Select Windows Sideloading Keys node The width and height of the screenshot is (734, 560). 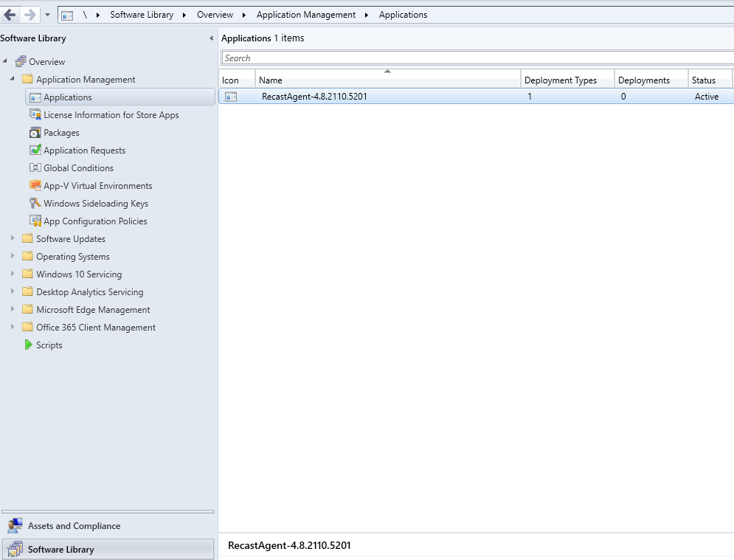tap(96, 204)
